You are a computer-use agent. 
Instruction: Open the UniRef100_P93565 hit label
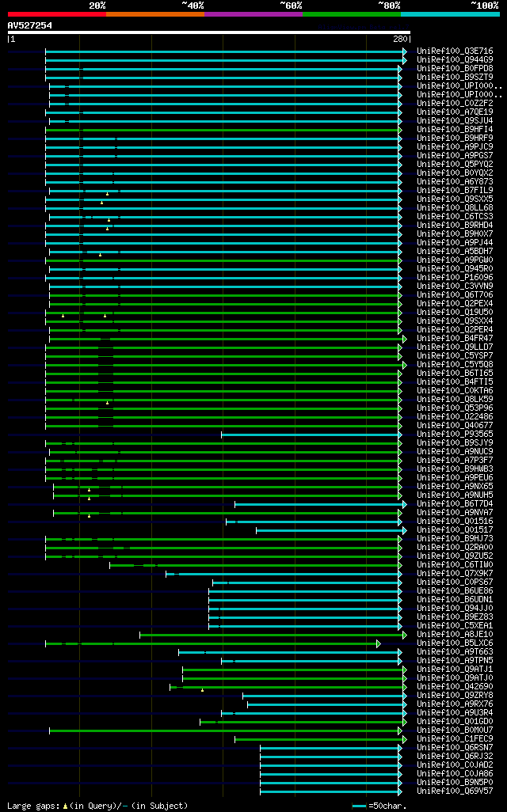(456, 434)
